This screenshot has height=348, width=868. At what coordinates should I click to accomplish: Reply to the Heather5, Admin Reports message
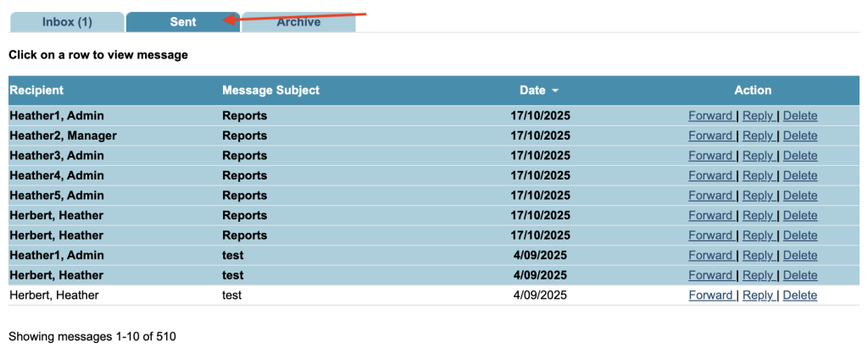[758, 196]
